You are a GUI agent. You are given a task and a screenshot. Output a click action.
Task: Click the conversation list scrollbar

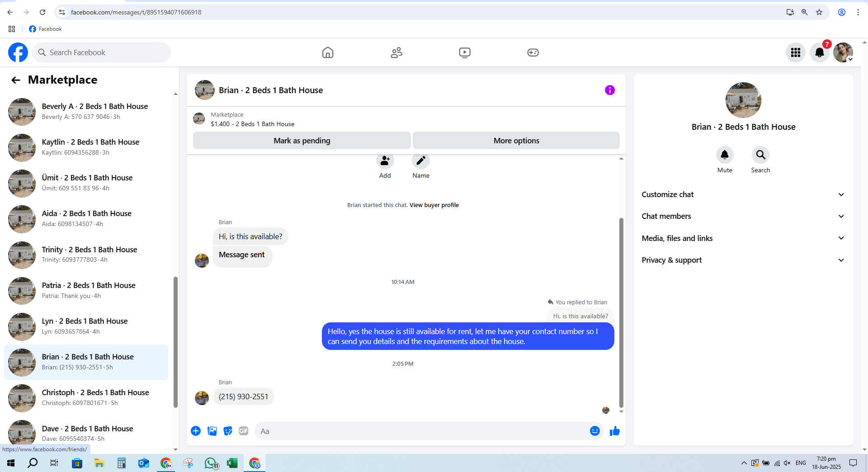[x=175, y=341]
